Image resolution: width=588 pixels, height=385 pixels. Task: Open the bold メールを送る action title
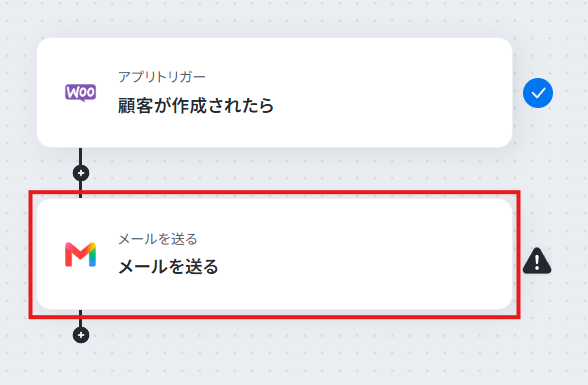point(168,267)
